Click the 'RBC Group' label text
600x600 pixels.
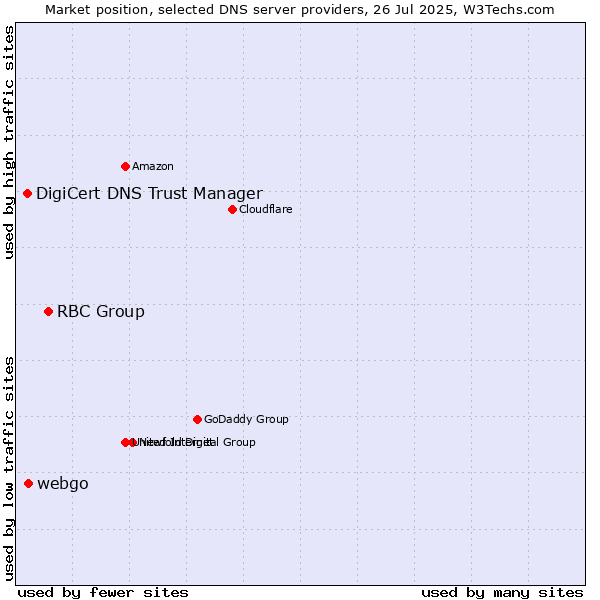[x=101, y=311]
